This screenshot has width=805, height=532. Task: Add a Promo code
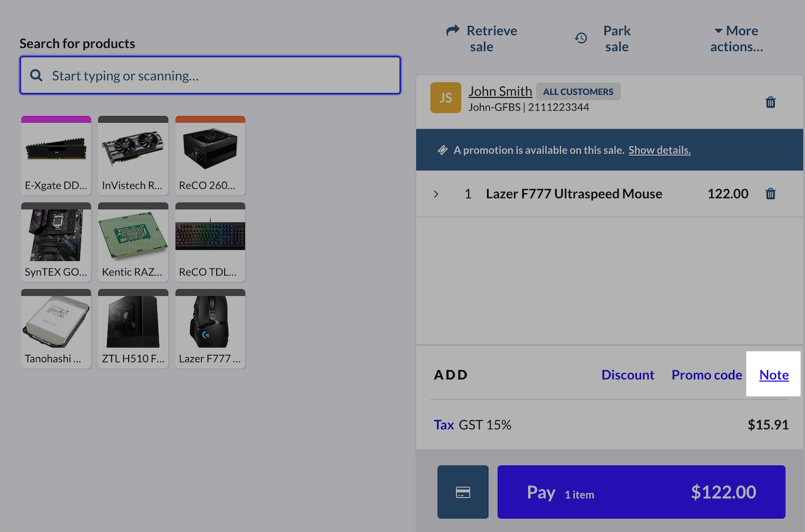click(707, 375)
